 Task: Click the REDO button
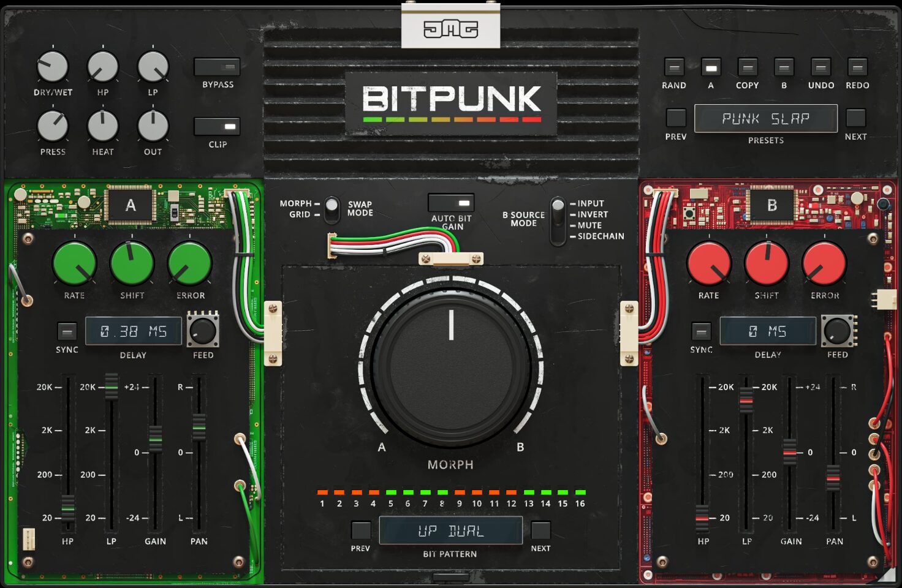pos(857,67)
